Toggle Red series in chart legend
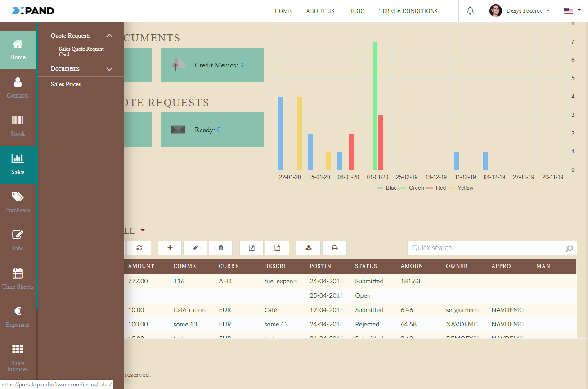588x389 pixels. pyautogui.click(x=436, y=188)
